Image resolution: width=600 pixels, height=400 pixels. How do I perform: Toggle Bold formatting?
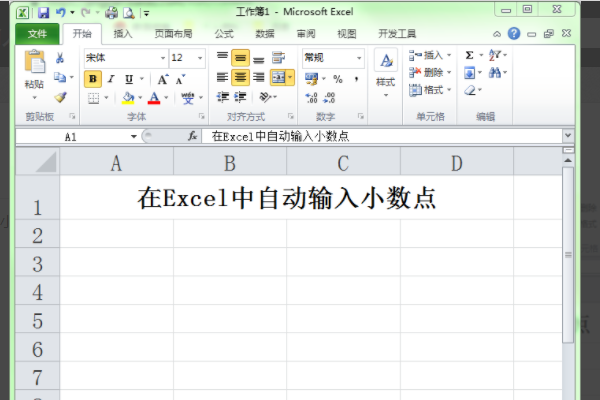coord(93,79)
